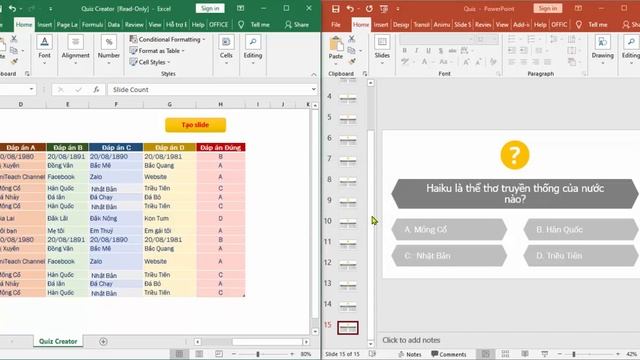Open the Slides group in PowerPoint
This screenshot has height=360, width=640.
coord(382,50)
